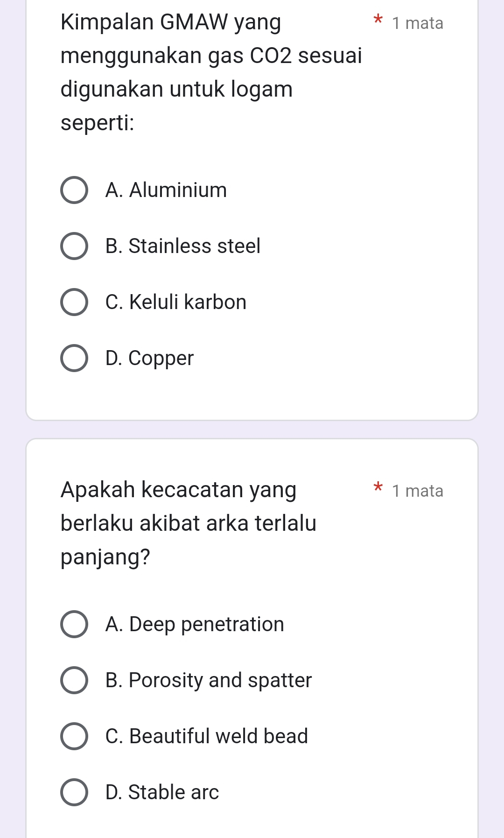504x838 pixels.
Task: Click '1 mata' on the arka question
Action: [418, 491]
